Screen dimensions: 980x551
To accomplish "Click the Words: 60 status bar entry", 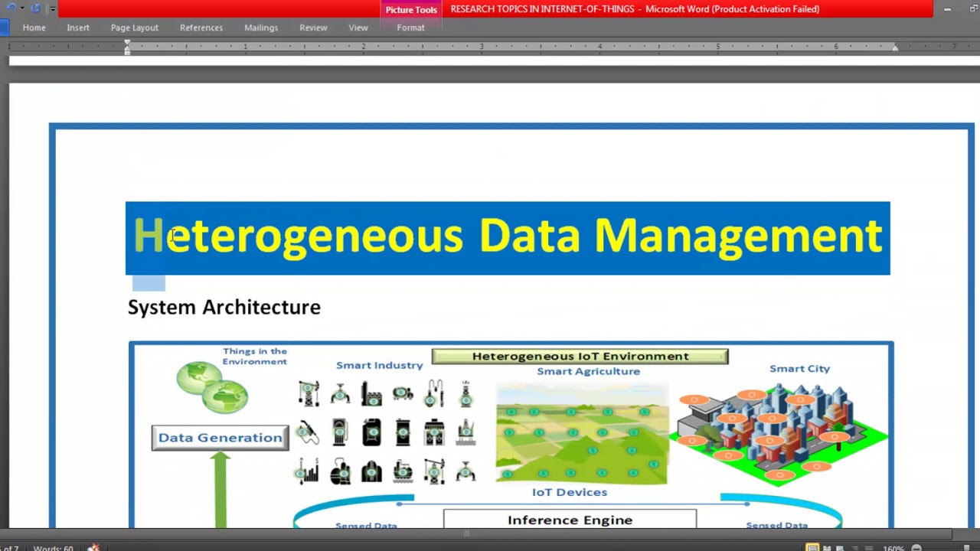I will (53, 548).
